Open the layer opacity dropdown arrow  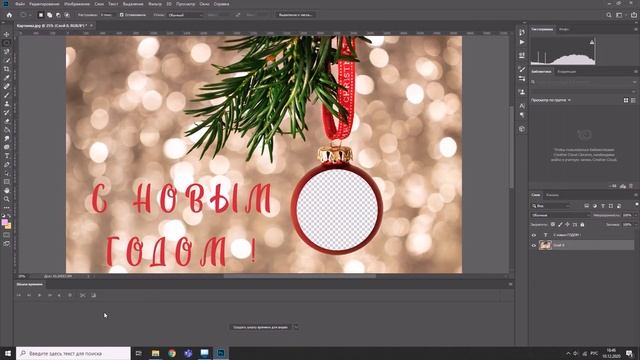635,215
